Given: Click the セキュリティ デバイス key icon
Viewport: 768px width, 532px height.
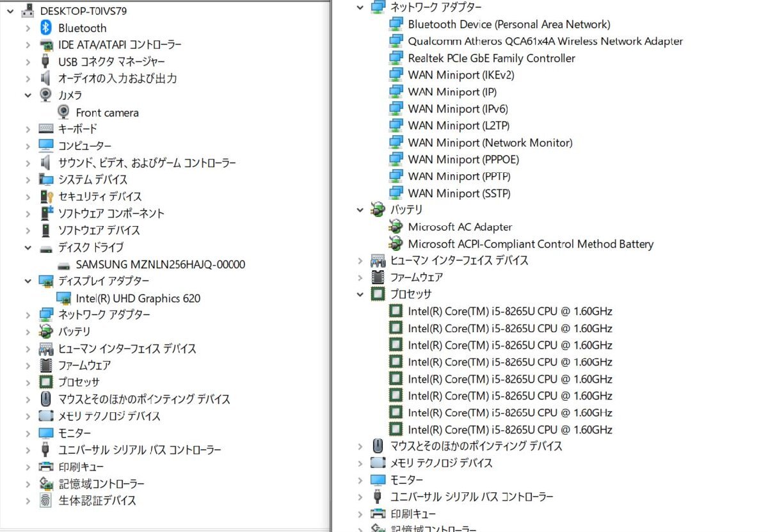Looking at the screenshot, I should point(45,196).
